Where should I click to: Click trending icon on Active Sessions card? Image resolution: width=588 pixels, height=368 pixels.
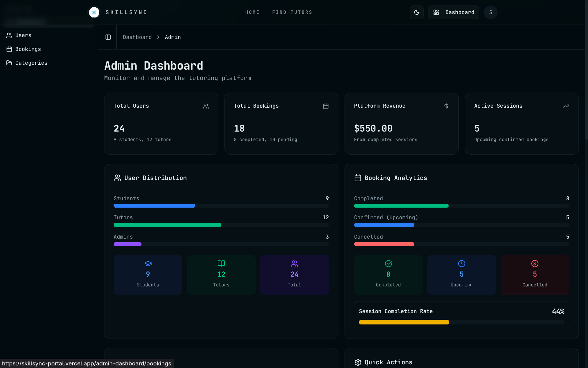566,106
